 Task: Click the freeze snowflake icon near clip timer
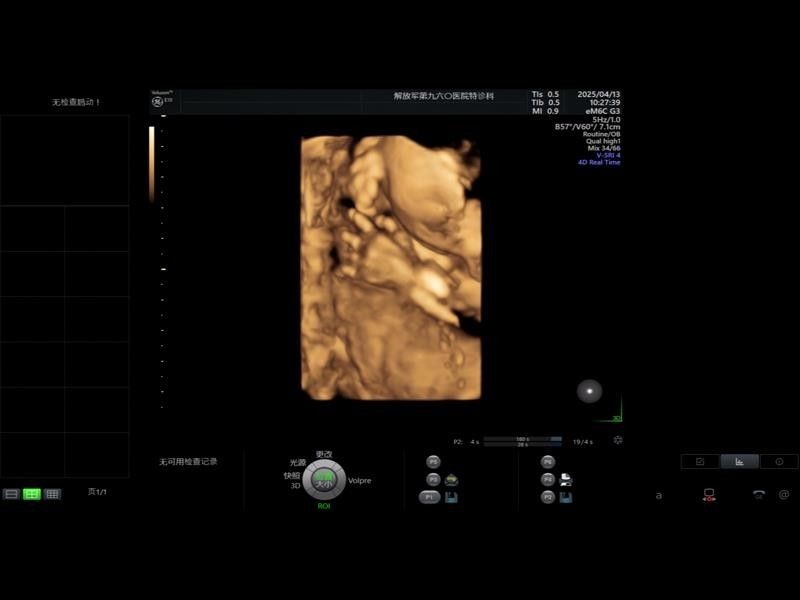click(x=617, y=440)
